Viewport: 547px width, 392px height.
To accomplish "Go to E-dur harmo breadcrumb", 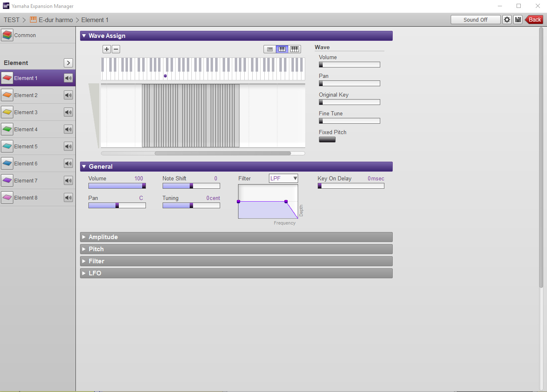I will click(x=56, y=20).
